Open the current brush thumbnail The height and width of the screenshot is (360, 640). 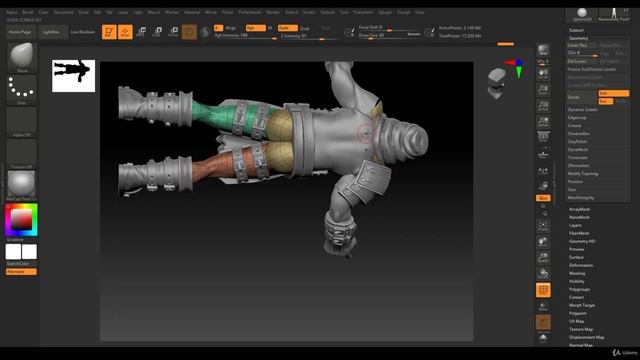click(22, 57)
